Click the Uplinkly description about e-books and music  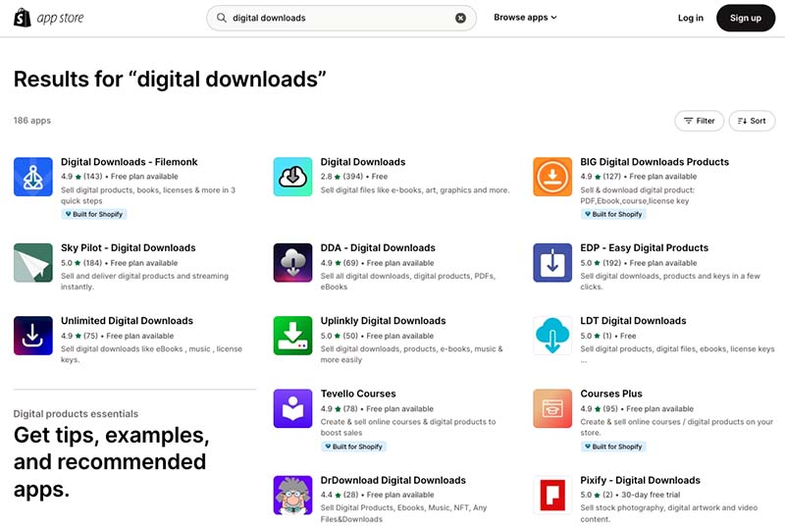(x=411, y=354)
